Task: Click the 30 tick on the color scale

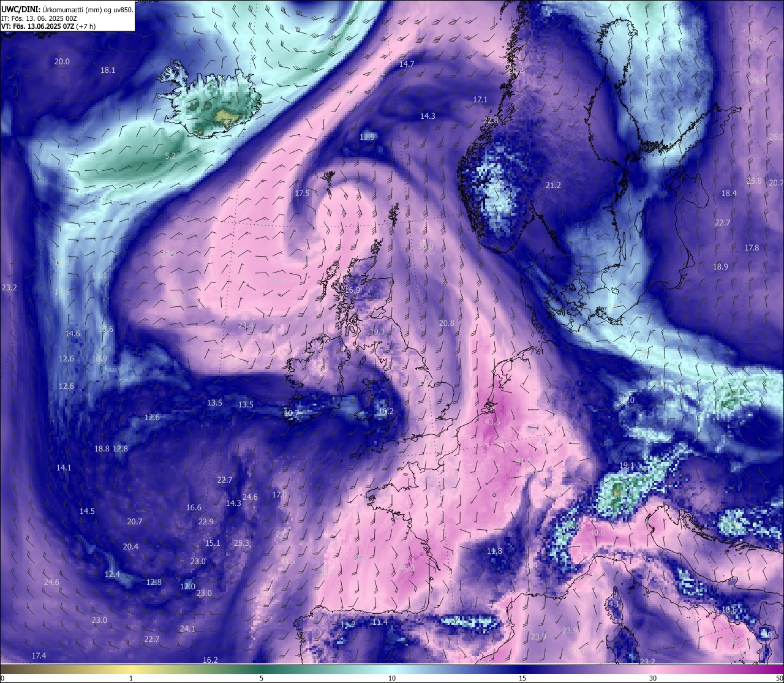Action: coord(653,678)
